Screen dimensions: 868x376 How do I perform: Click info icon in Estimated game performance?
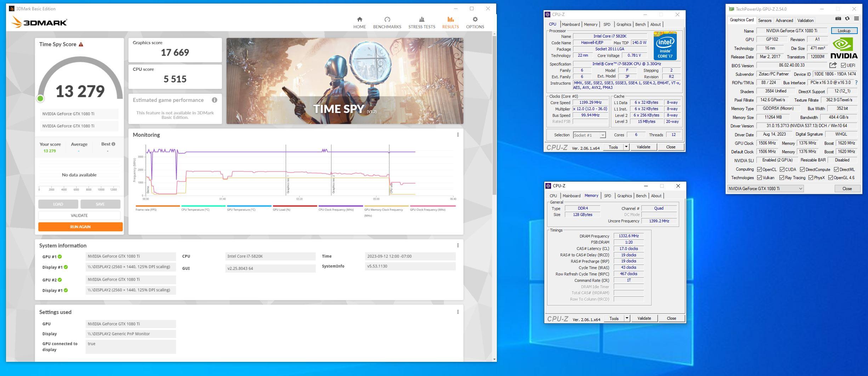[x=214, y=100]
